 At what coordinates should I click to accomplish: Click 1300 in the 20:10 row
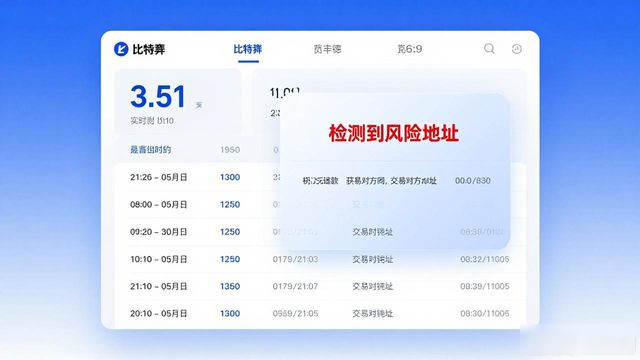[x=230, y=313]
